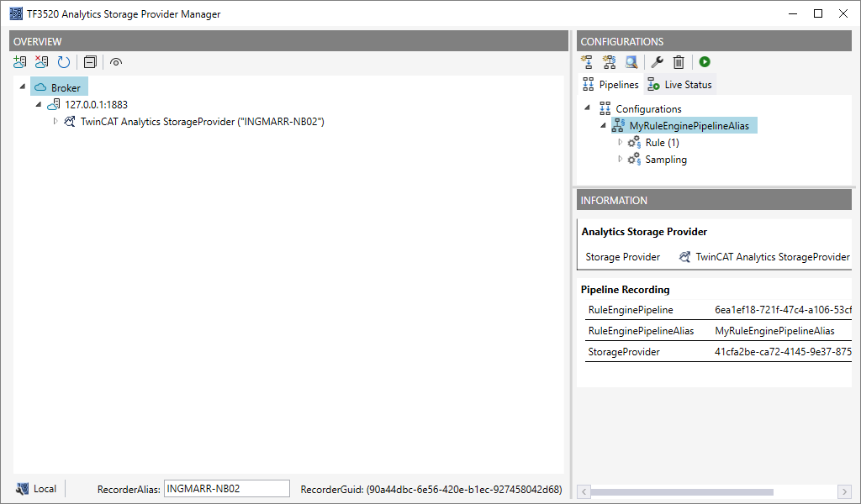The image size is (861, 504).
Task: Click the second pipeline configuration icon with dollar sign
Action: pyautogui.click(x=609, y=62)
